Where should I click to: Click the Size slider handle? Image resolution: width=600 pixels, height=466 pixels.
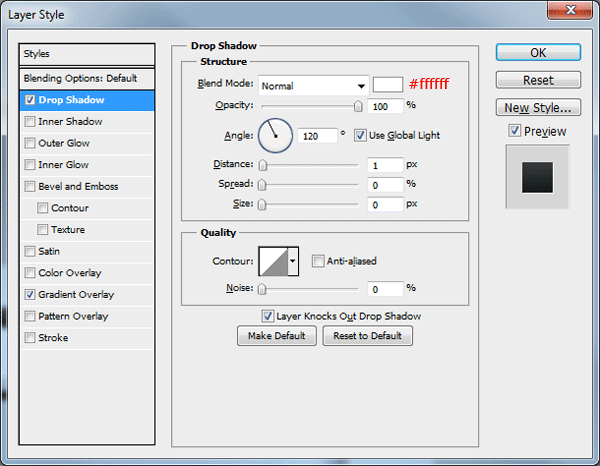click(262, 204)
